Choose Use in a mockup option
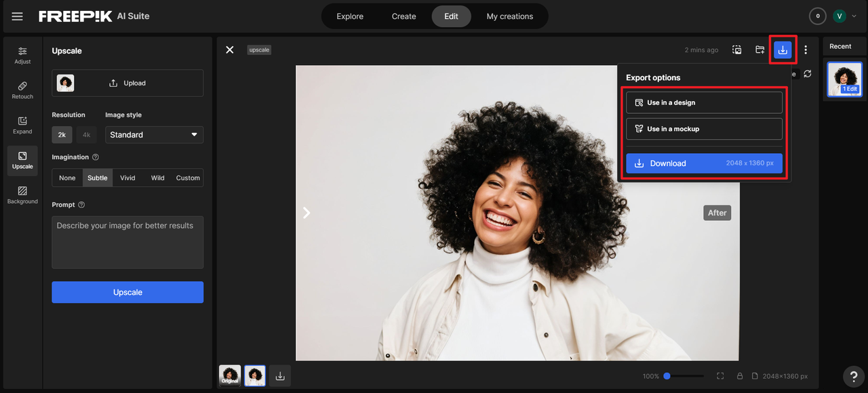The image size is (868, 393). click(x=704, y=129)
